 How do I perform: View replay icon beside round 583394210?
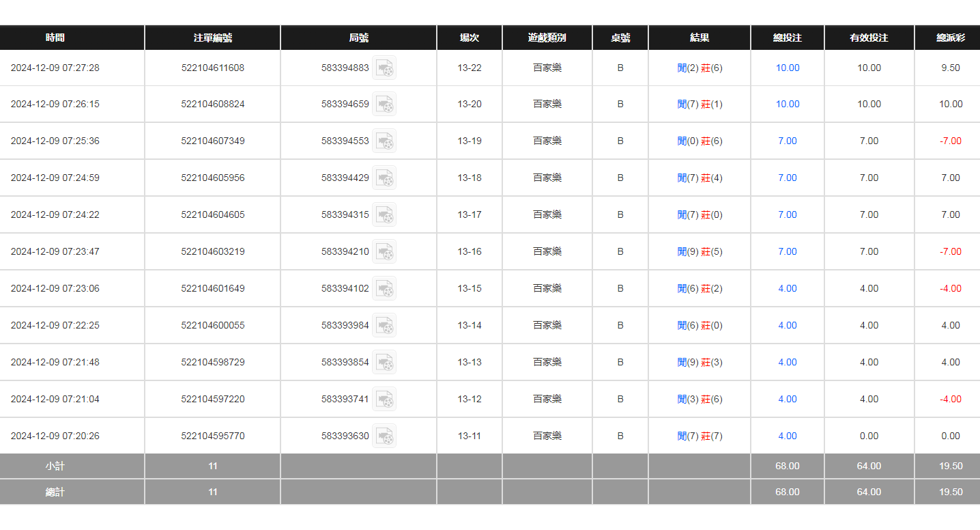(x=384, y=252)
